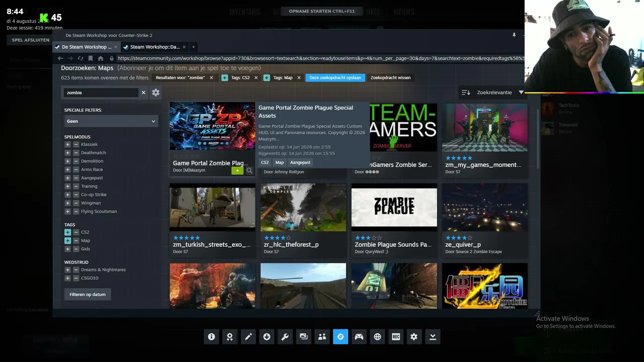Image resolution: width=644 pixels, height=362 pixels.
Task: Include the Demolition game mode filter
Action: 67,161
